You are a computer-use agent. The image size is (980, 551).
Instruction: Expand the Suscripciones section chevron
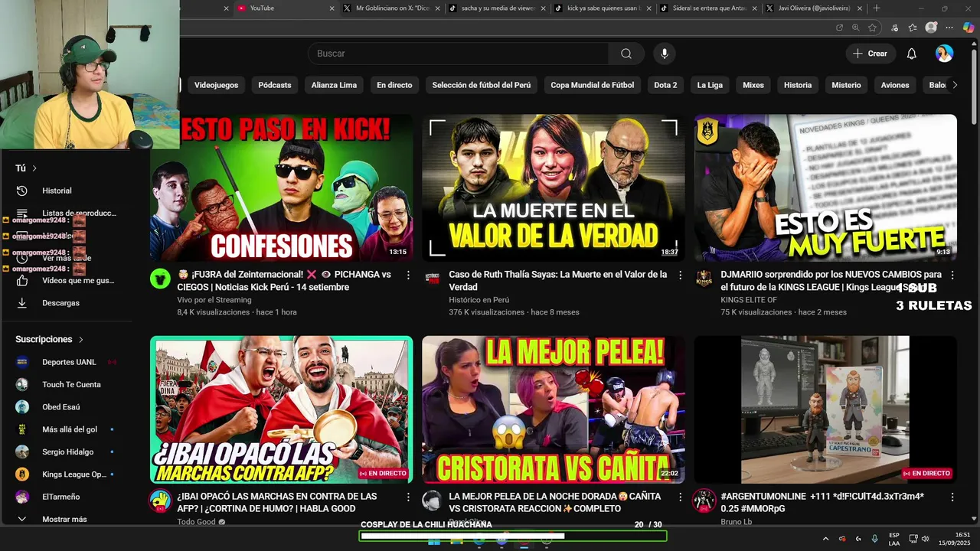point(80,340)
